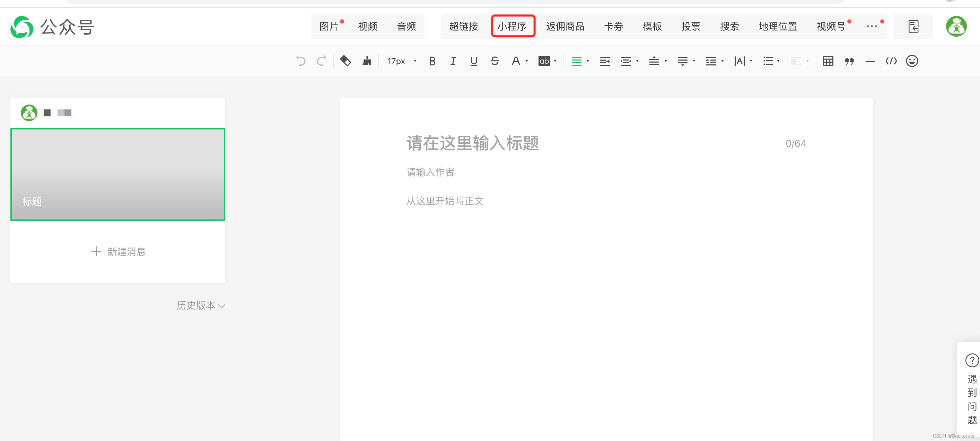Insert a 视频号 item
The height and width of the screenshot is (441, 980).
click(x=831, y=26)
